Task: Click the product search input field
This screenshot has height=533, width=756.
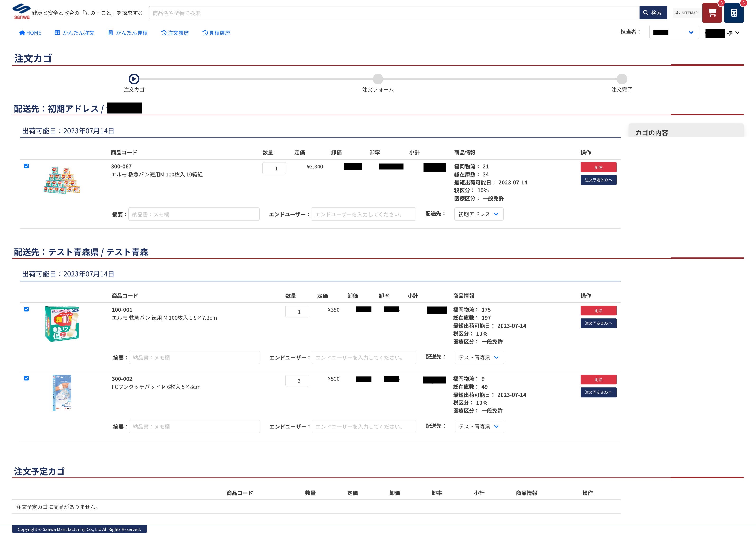Action: click(393, 13)
